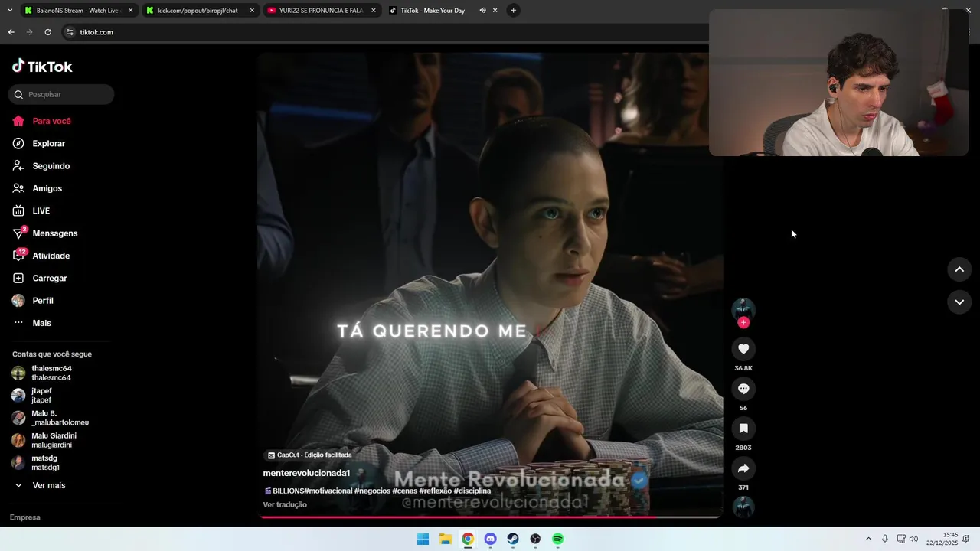
Task: Click inside the Pesquisar search field
Action: (61, 94)
